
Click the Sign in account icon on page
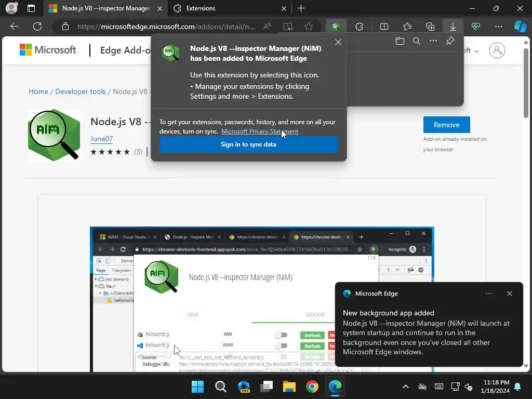click(x=497, y=50)
